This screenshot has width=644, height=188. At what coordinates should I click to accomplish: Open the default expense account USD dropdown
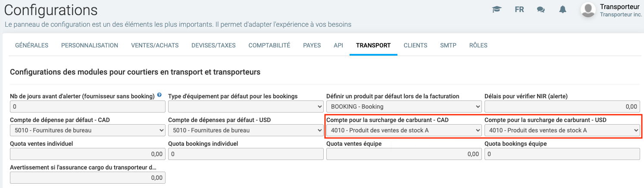click(246, 130)
